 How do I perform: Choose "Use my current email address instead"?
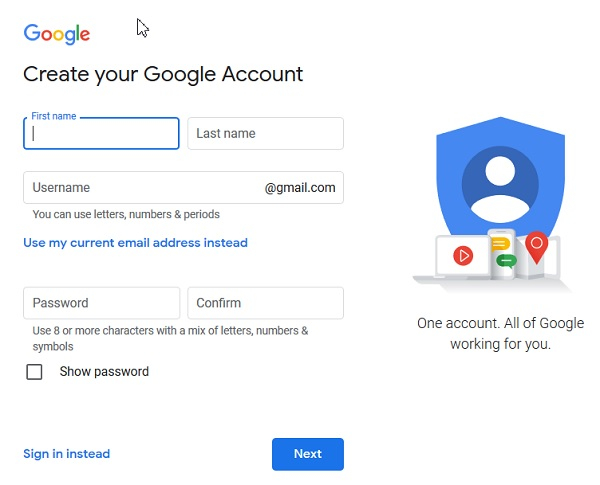tap(135, 243)
